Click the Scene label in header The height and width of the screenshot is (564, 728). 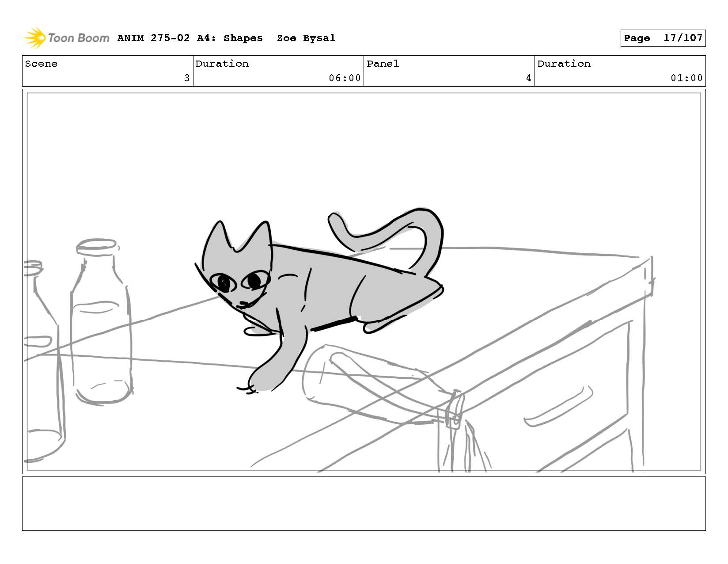(x=41, y=64)
